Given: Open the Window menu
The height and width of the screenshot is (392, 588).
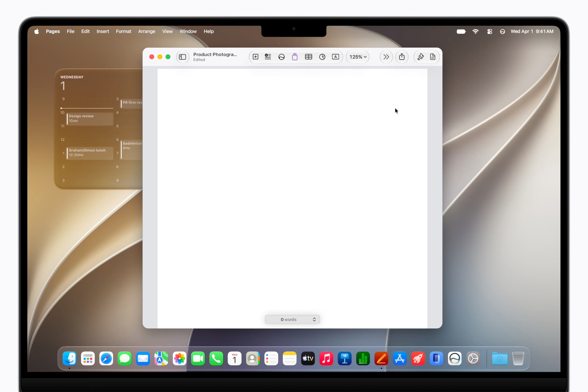Looking at the screenshot, I should pyautogui.click(x=188, y=31).
